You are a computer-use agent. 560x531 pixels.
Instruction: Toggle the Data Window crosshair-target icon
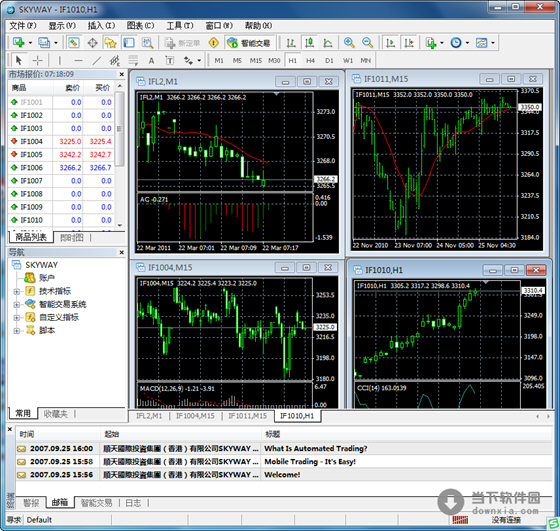click(x=92, y=42)
